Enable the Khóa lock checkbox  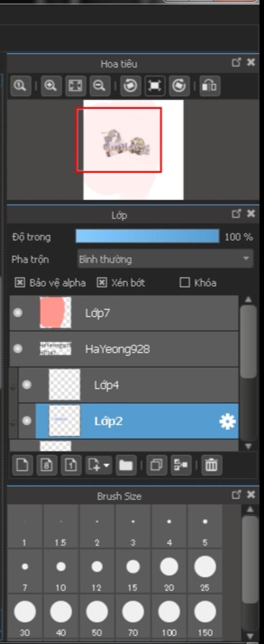point(185,282)
